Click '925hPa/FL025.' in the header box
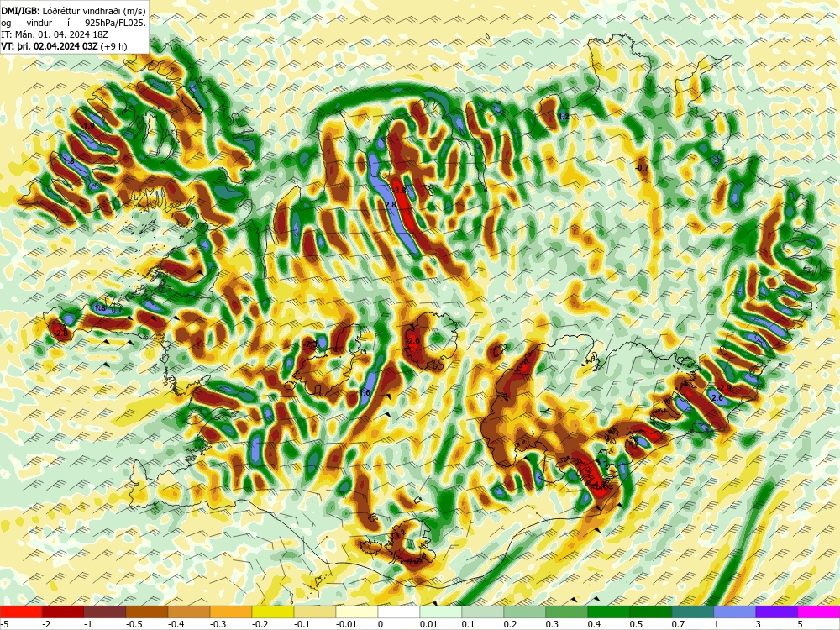This screenshot has width=840, height=630. (x=115, y=23)
